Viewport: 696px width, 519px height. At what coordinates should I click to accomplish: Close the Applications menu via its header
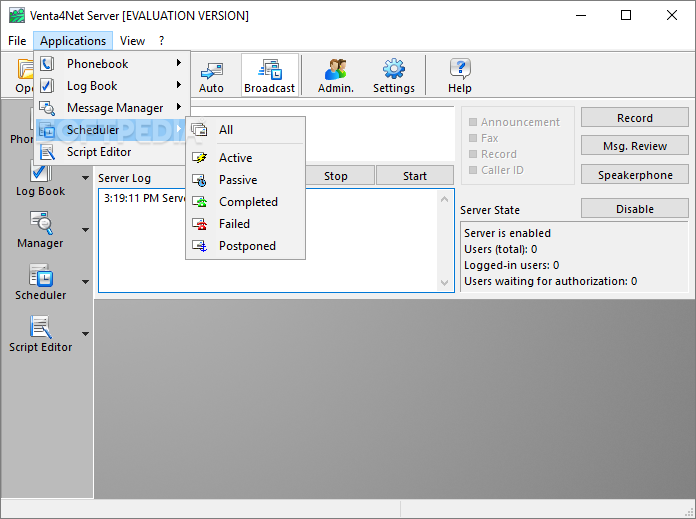(73, 41)
